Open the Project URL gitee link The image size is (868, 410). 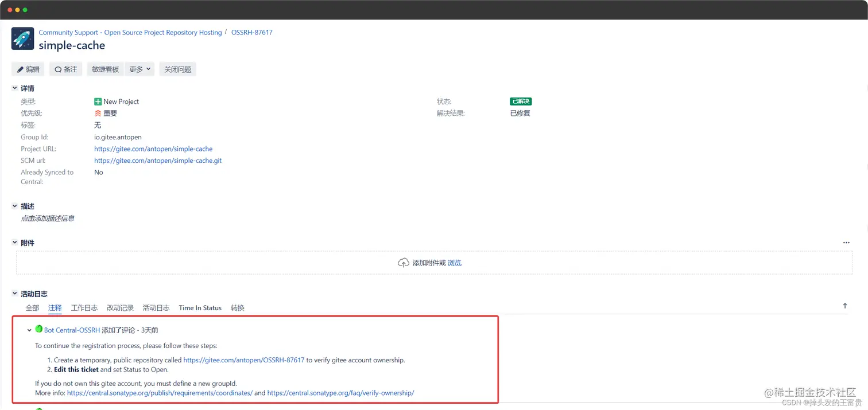tap(153, 149)
